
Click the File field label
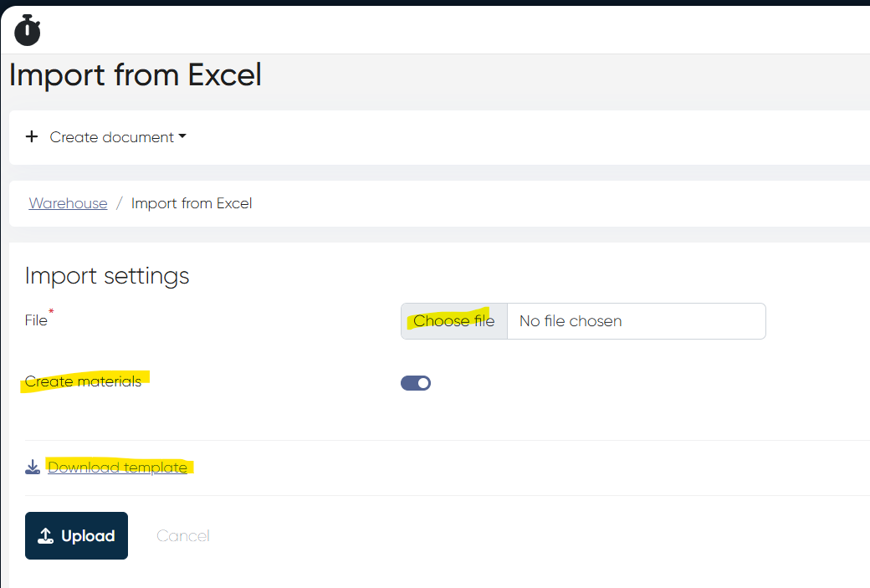coord(36,321)
